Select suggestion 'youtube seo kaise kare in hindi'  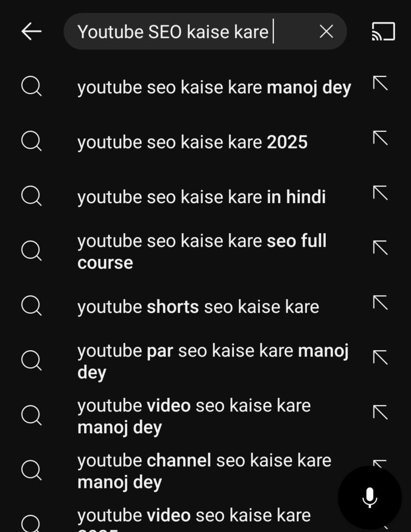pos(202,196)
